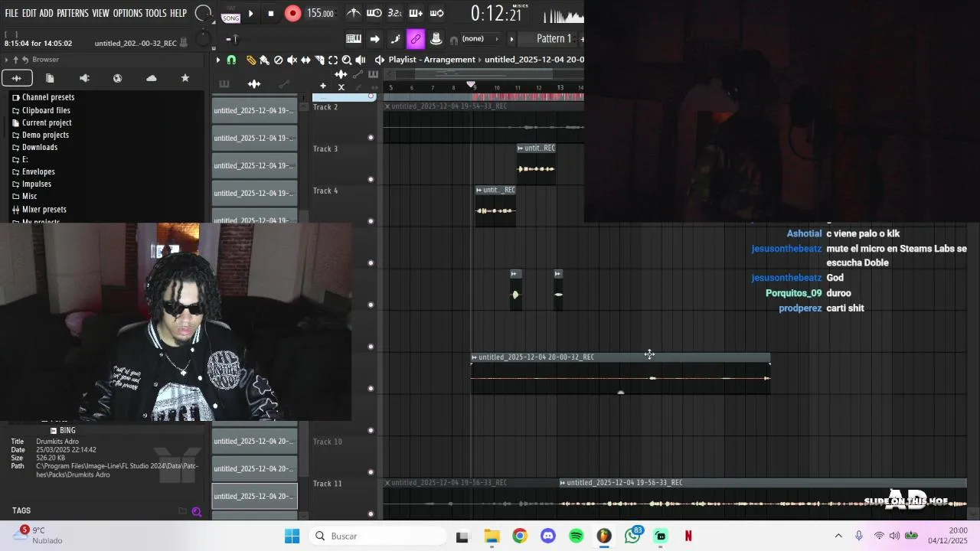Expand the Impulses folder
The width and height of the screenshot is (980, 551).
click(x=32, y=184)
